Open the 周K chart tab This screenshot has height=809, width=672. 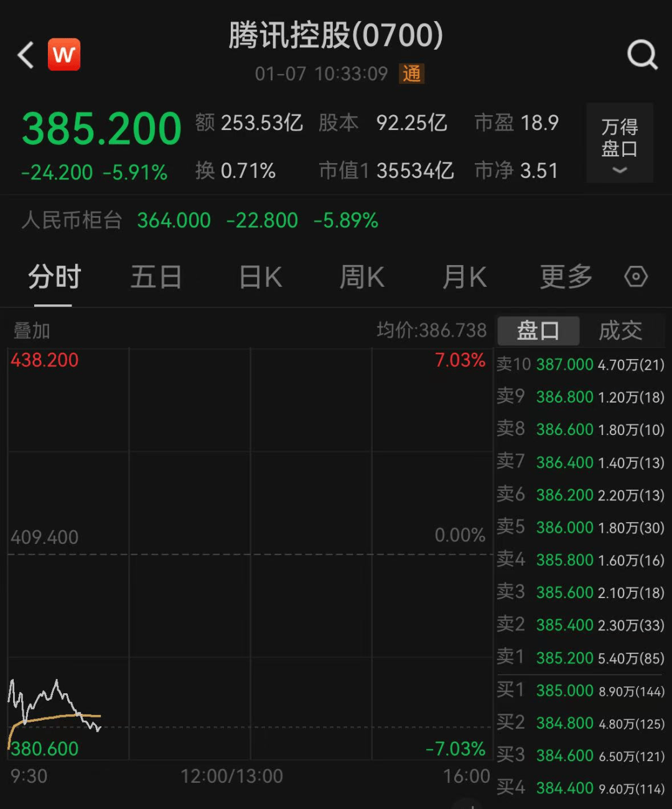click(x=362, y=277)
